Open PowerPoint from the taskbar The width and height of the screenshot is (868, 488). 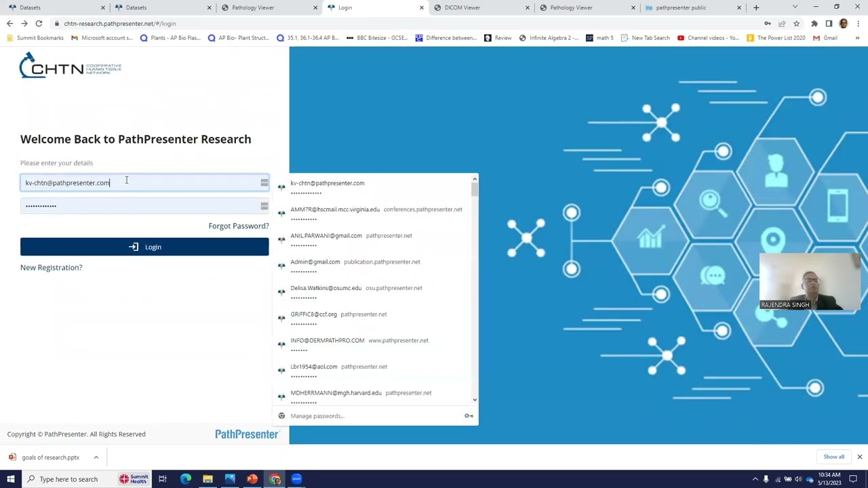pos(252,479)
